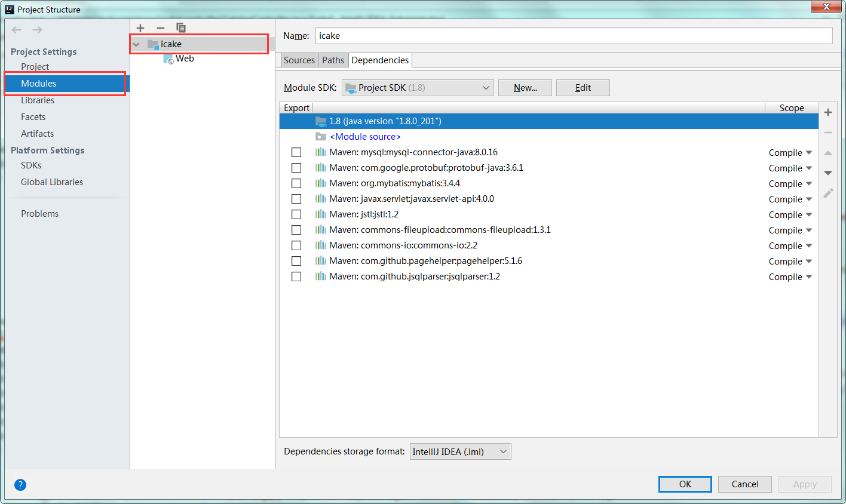
Task: Add a new module with plus icon
Action: (140, 28)
